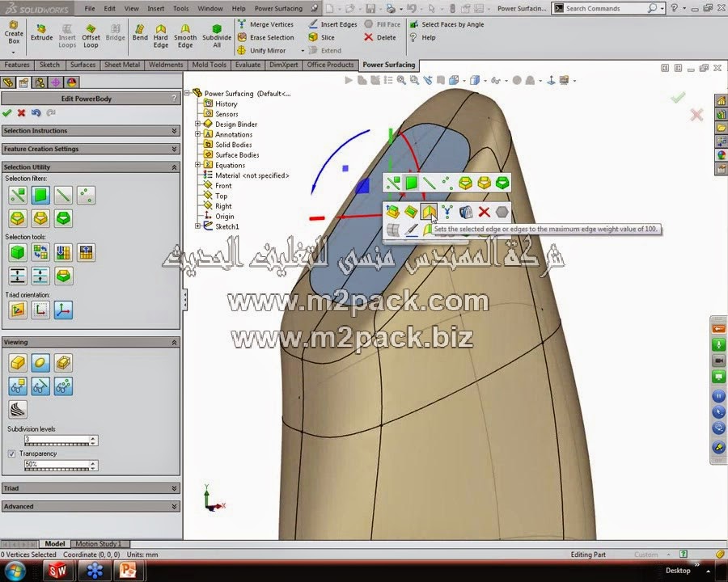The width and height of the screenshot is (728, 582).
Task: Click the Transparency 50% value field
Action: click(x=57, y=464)
